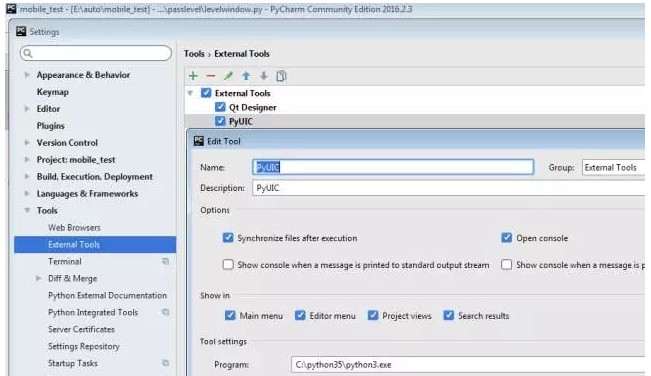Disable Synchronize files after execution
This screenshot has height=376, width=651.
tap(228, 238)
